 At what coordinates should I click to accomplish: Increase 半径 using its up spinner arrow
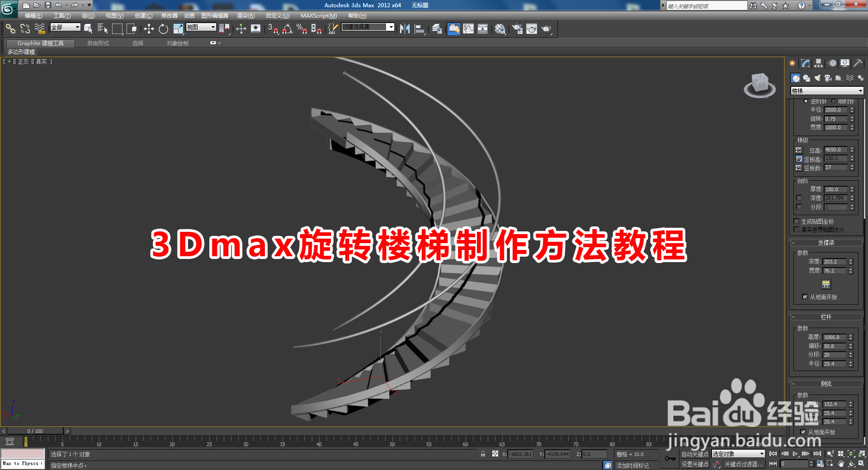852,108
